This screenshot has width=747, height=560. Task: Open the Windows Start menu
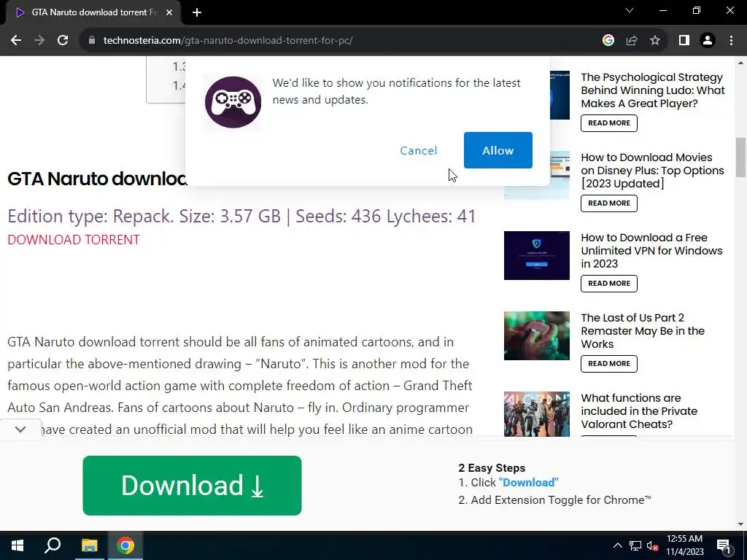[x=18, y=545]
